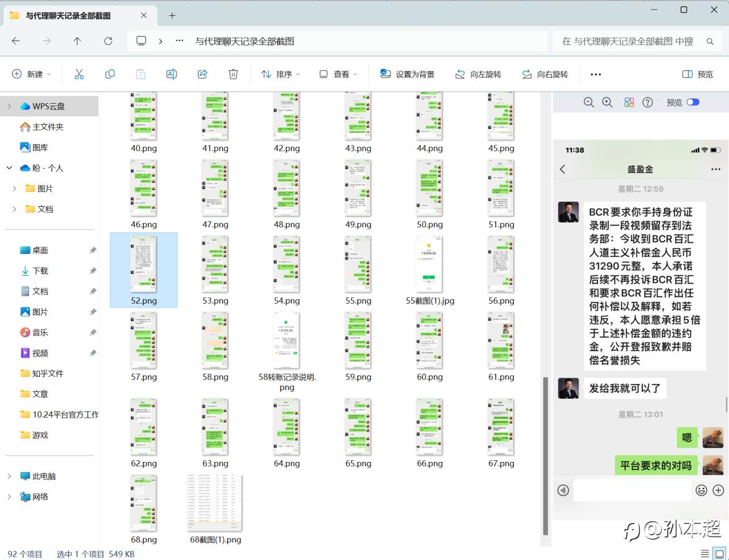Screen dimensions: 729x560
Task: Click address bar path 与代理聊天记录全部截图
Action: tap(244, 41)
